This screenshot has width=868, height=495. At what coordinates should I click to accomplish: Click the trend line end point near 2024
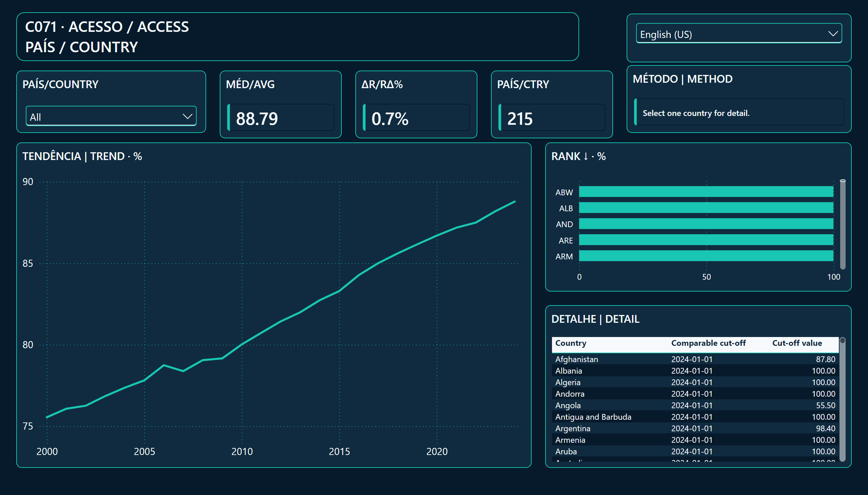click(515, 202)
